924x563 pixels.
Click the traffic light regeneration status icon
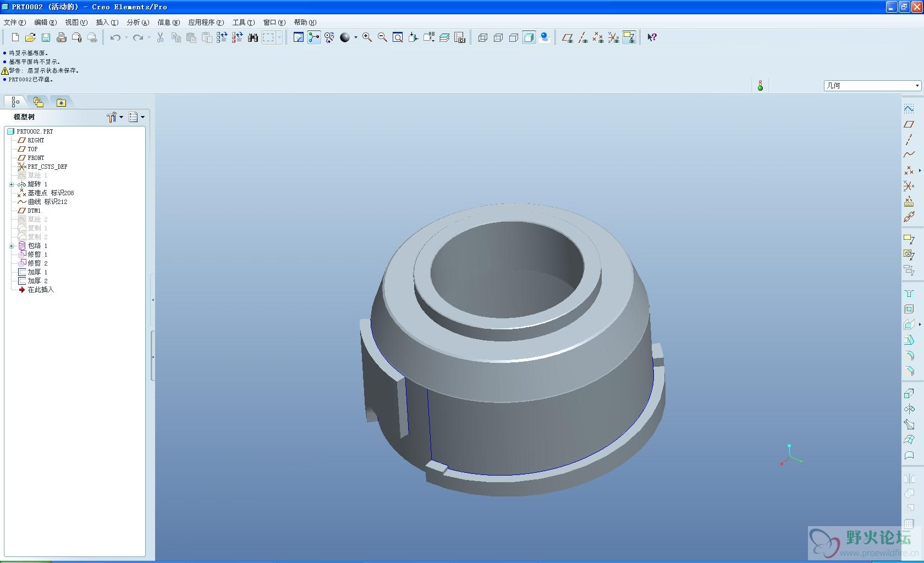click(760, 86)
